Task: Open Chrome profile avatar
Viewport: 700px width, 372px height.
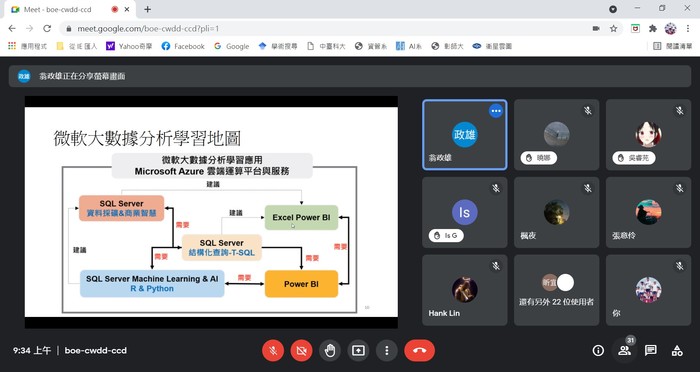Action: (x=670, y=29)
